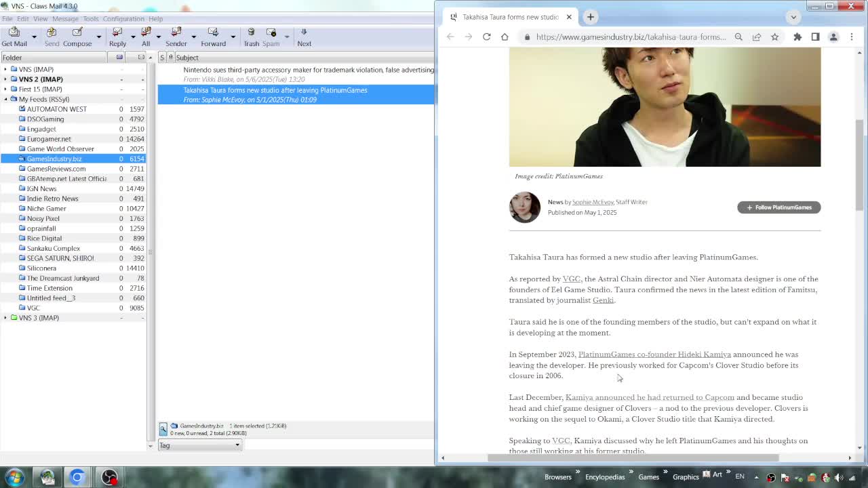View site information icon left of URL
Image resolution: width=868 pixels, height=488 pixels.
(527, 37)
